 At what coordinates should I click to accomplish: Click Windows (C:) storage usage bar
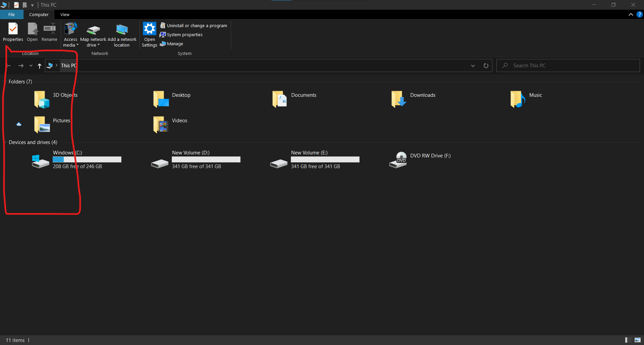(87, 159)
